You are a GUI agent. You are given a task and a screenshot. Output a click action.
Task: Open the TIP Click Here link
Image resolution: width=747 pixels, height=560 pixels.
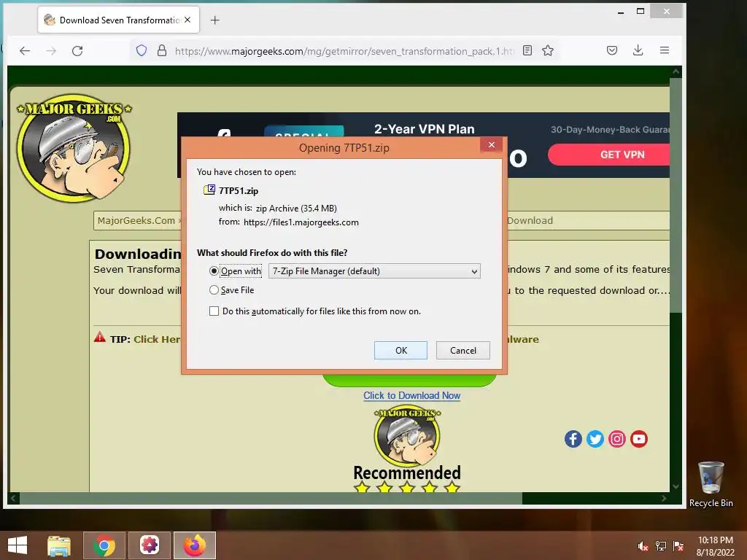tap(157, 340)
